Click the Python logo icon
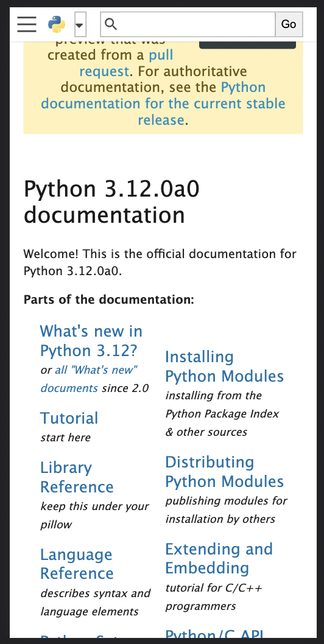324x644 pixels. 57,24
